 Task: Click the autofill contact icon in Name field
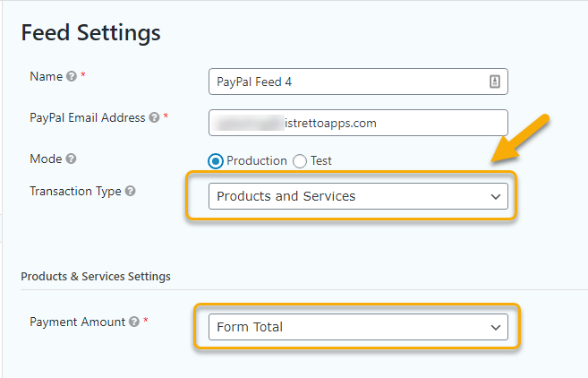coord(495,82)
